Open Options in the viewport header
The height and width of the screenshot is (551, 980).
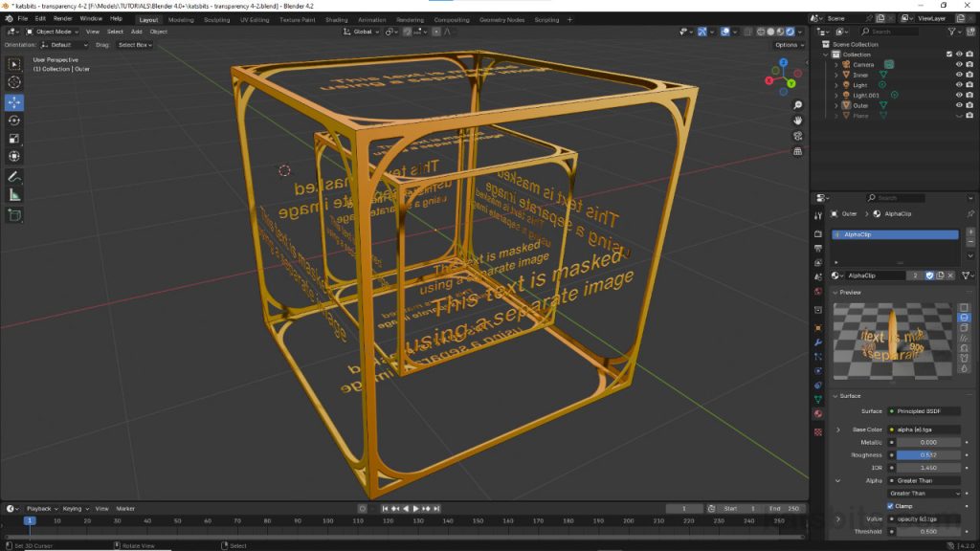tap(789, 45)
